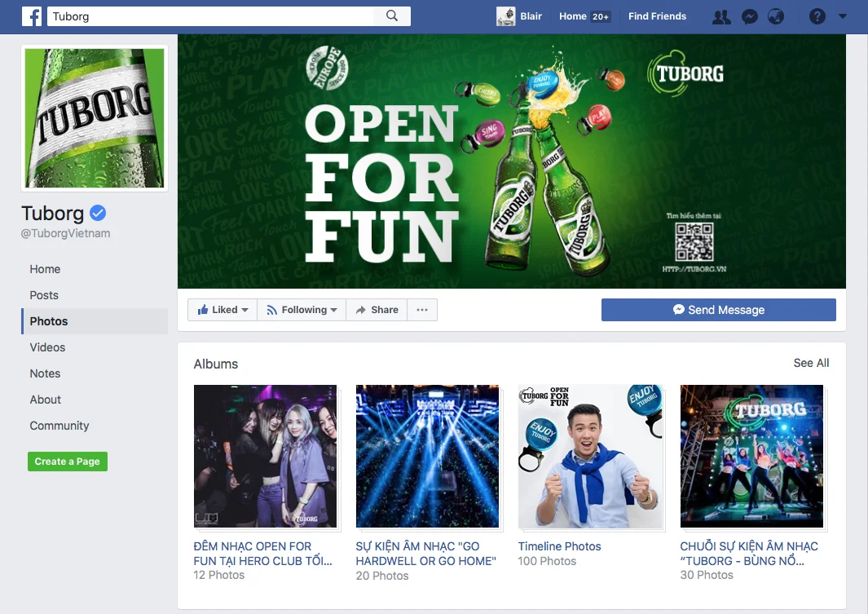The height and width of the screenshot is (614, 868).
Task: Go to Home in the top bar
Action: [x=573, y=16]
